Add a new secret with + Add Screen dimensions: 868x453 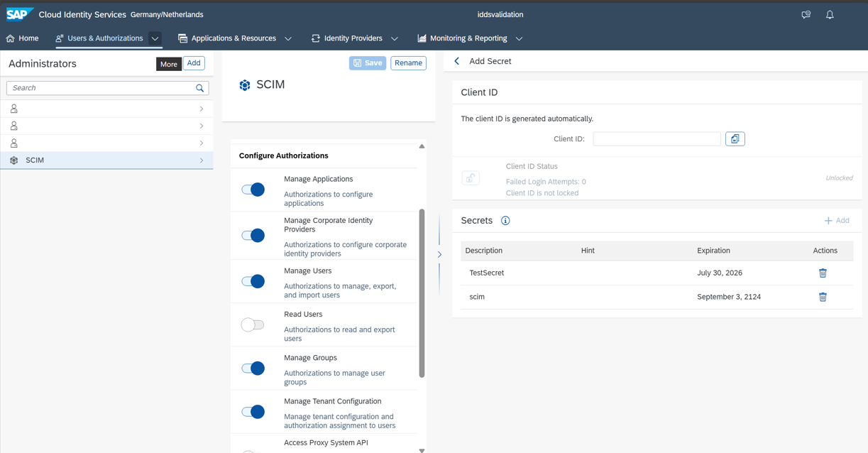tap(837, 220)
